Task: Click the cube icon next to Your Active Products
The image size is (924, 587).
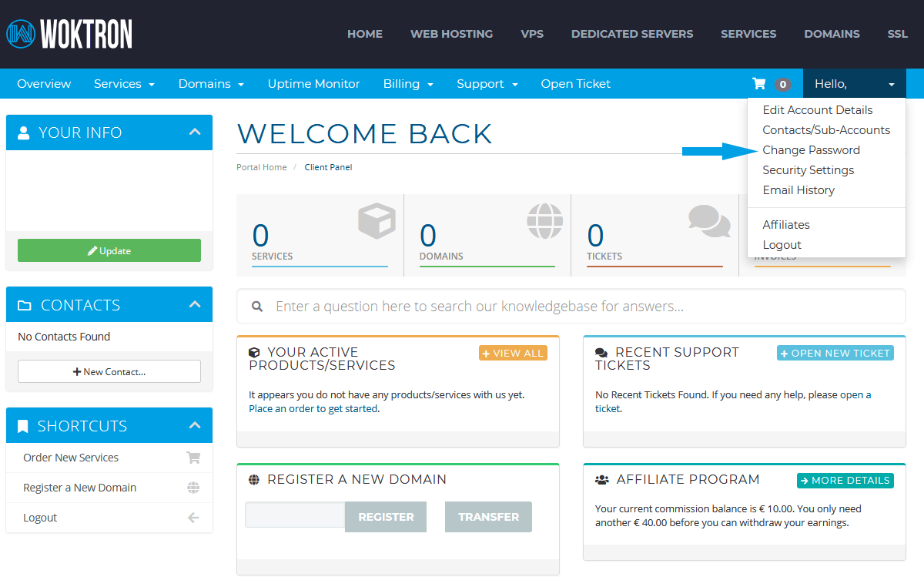Action: (x=254, y=352)
